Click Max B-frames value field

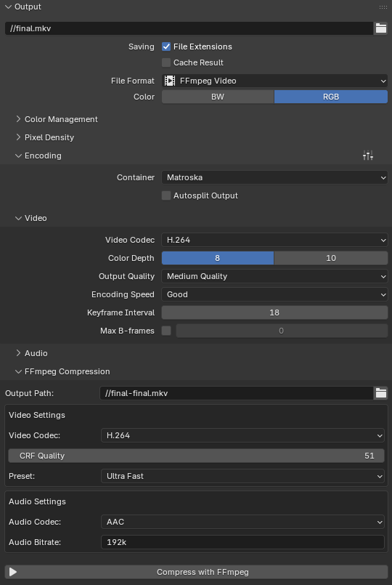pyautogui.click(x=282, y=331)
